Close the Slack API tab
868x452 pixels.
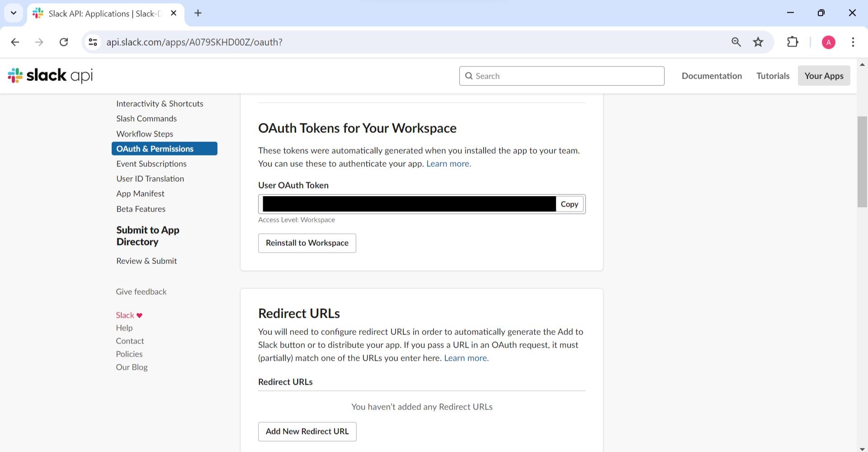tap(174, 13)
